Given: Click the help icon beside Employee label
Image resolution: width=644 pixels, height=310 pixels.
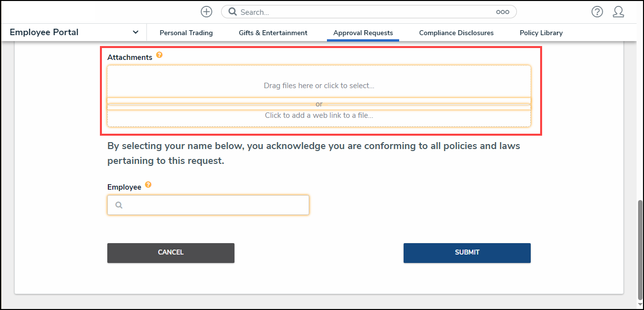Looking at the screenshot, I should point(148,185).
